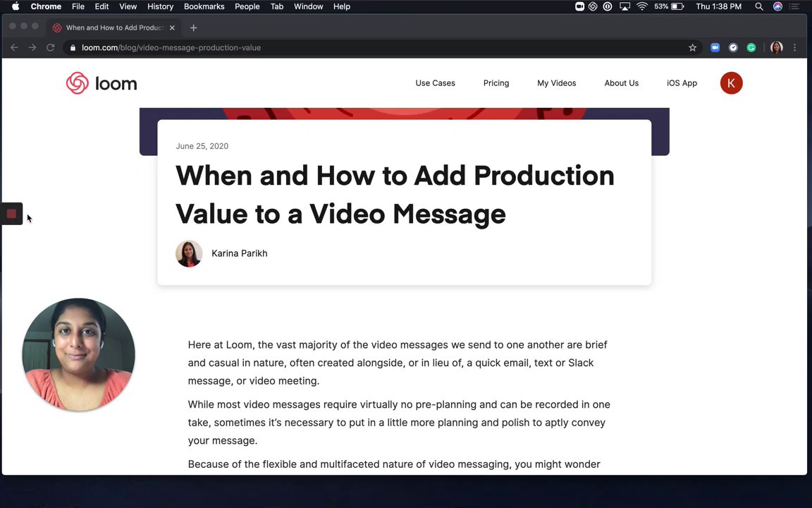The height and width of the screenshot is (508, 812).
Task: Stop the Loom recording with red square button
Action: (11, 214)
